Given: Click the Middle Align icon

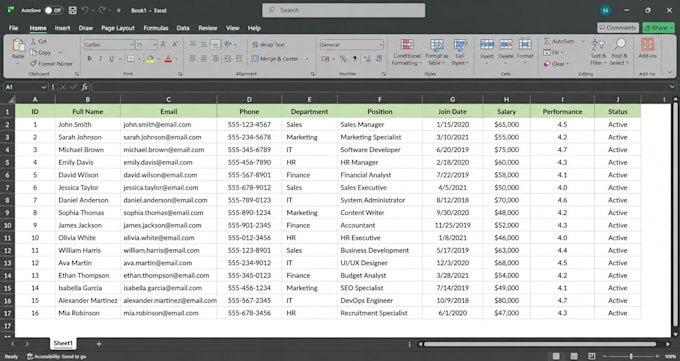Looking at the screenshot, I should point(204,44).
